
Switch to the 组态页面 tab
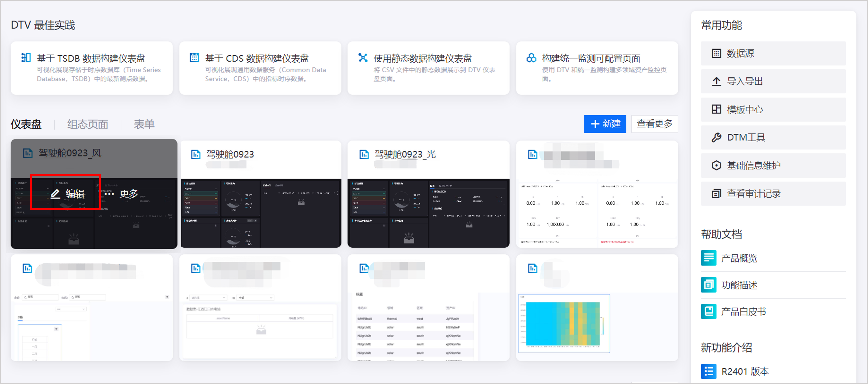coord(88,124)
